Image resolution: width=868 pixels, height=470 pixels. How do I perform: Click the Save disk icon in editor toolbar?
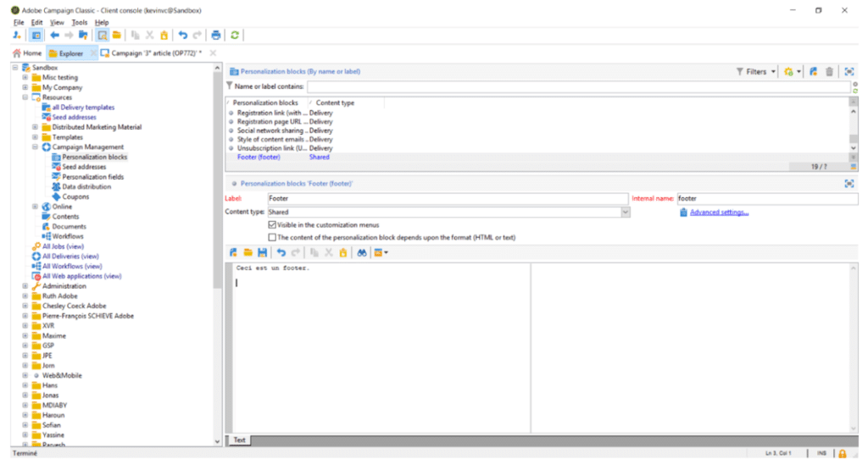pyautogui.click(x=262, y=252)
